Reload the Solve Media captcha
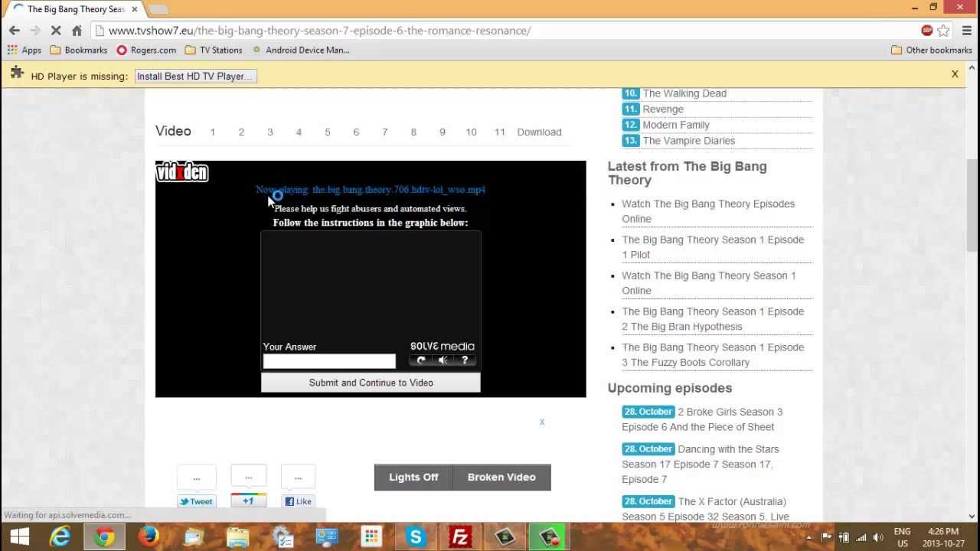 point(420,360)
